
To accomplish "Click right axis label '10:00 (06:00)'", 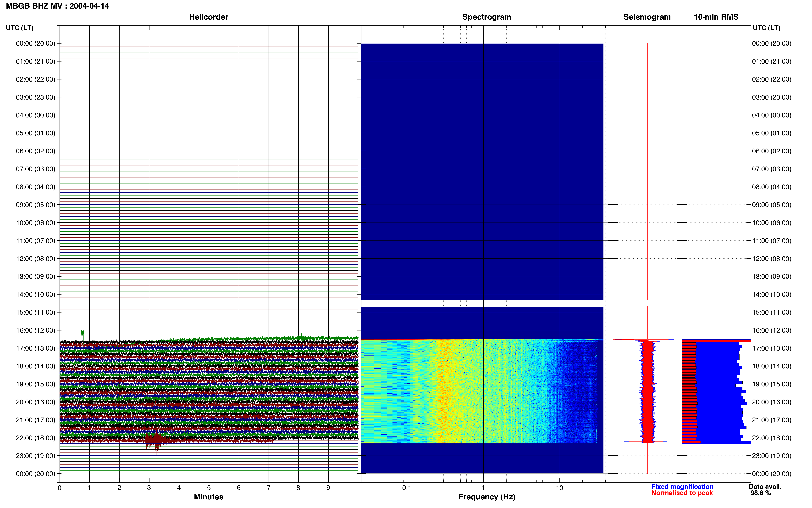I will point(772,223).
